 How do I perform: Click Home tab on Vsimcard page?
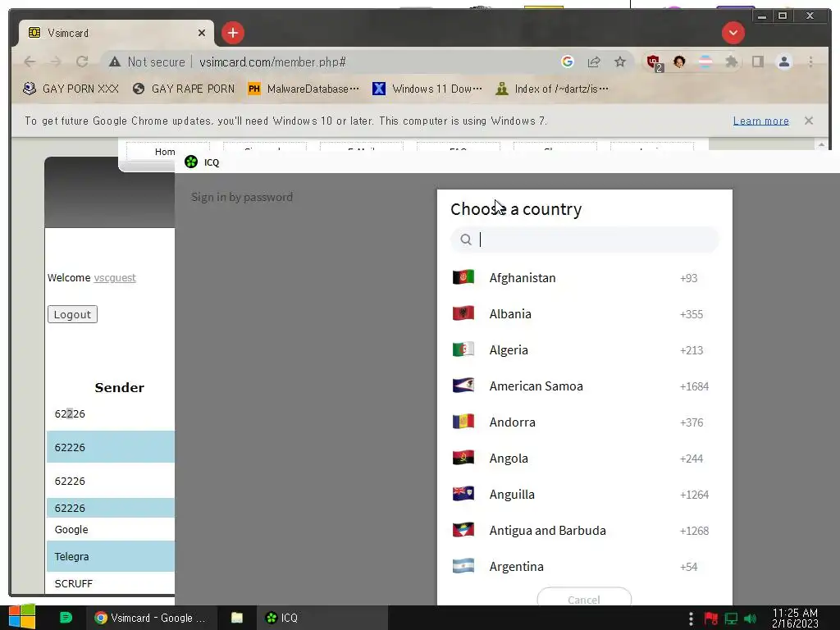tap(165, 152)
